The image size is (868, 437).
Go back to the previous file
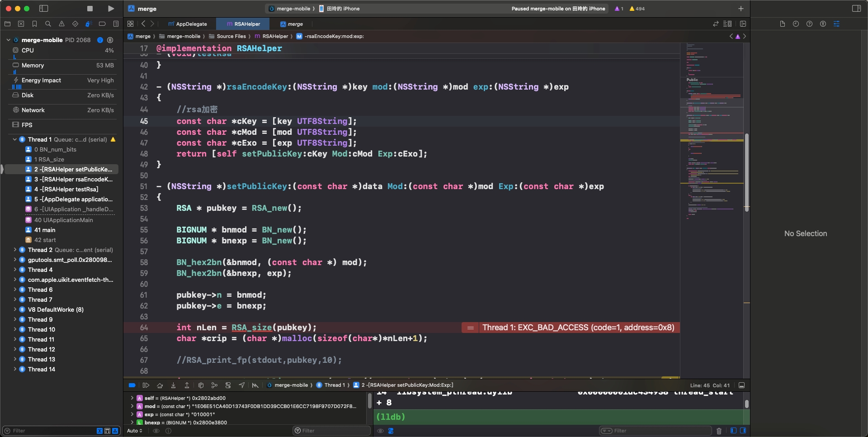click(143, 24)
